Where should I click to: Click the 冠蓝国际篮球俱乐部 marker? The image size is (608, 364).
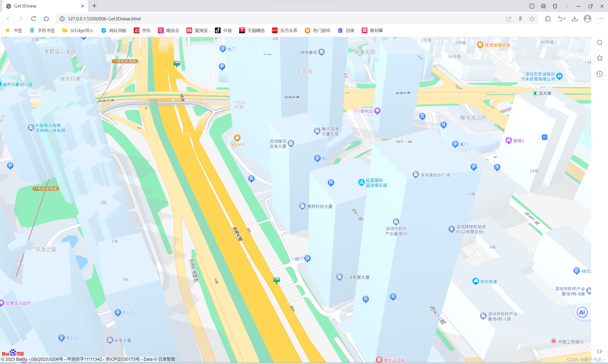[x=361, y=182]
